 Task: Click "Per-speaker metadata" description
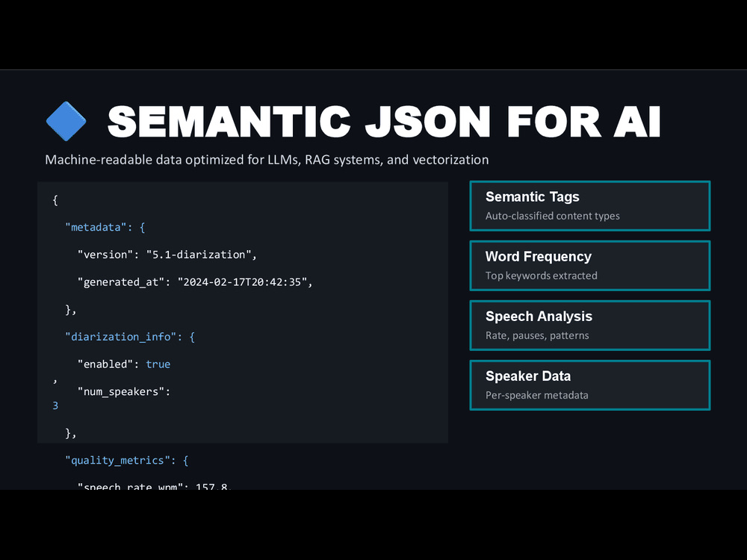537,395
